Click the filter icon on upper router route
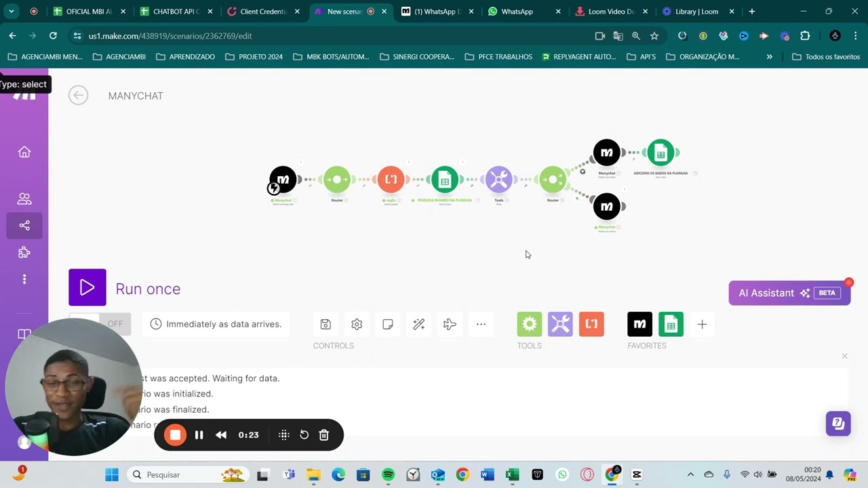This screenshot has width=868, height=488. (583, 171)
